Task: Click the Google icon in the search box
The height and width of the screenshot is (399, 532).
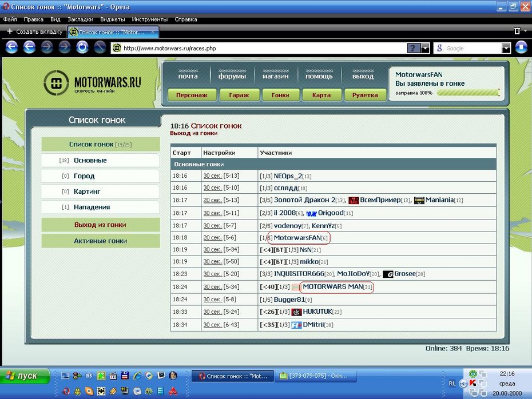Action: pos(439,48)
